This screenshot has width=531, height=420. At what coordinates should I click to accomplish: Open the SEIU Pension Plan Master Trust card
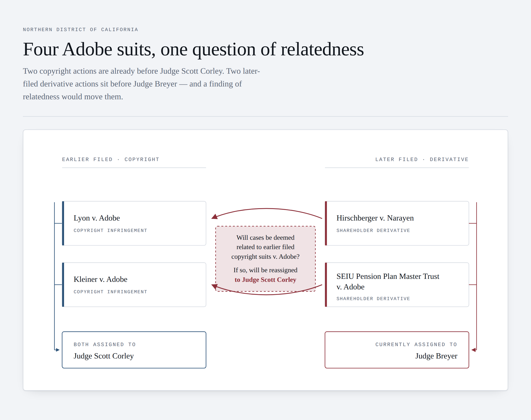pos(397,285)
